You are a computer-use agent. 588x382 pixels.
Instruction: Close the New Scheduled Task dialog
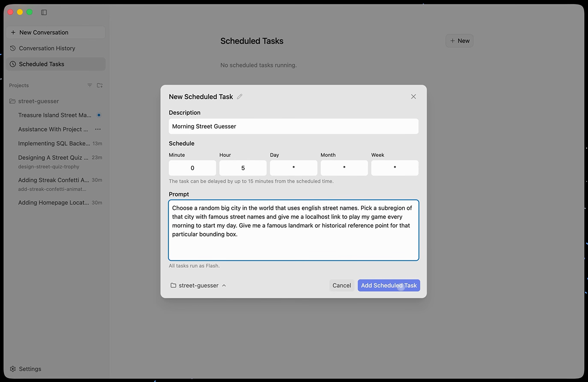tap(414, 97)
